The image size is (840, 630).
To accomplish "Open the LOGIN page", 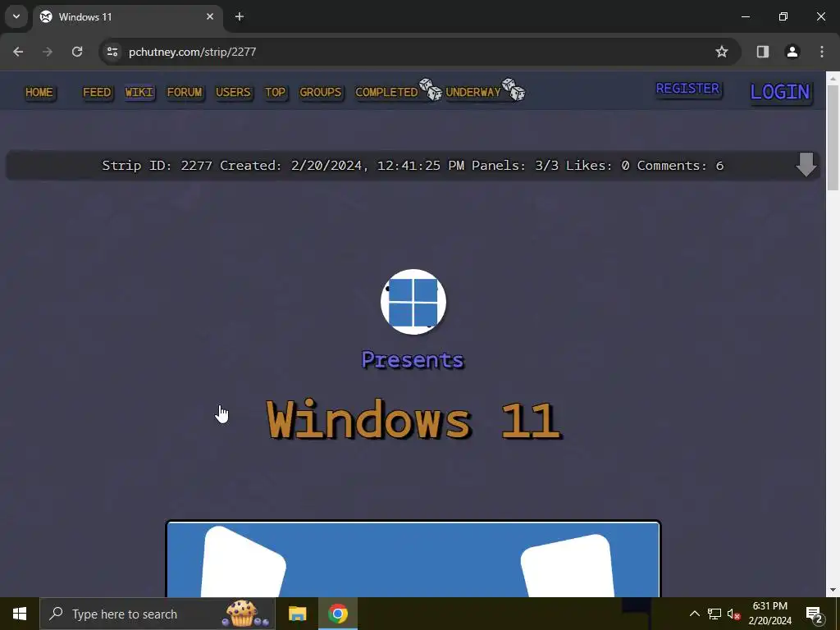I will point(780,92).
